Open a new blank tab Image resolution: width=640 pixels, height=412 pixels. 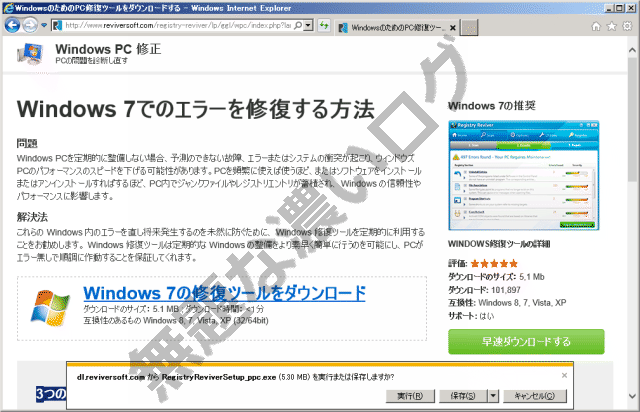pyautogui.click(x=469, y=28)
